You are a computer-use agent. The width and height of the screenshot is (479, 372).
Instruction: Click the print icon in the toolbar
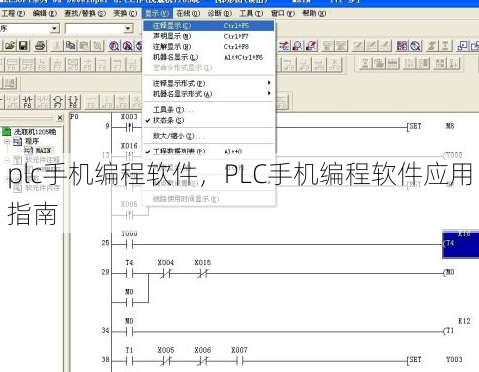point(40,46)
